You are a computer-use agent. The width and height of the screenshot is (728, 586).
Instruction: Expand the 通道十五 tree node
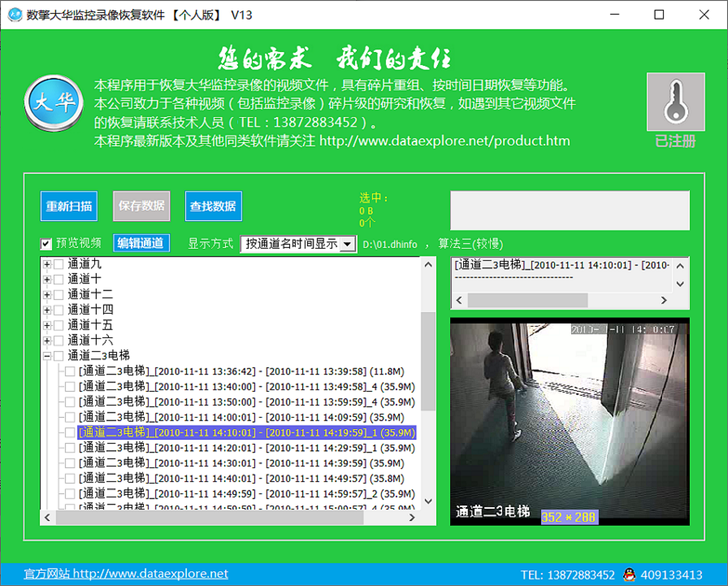point(47,325)
